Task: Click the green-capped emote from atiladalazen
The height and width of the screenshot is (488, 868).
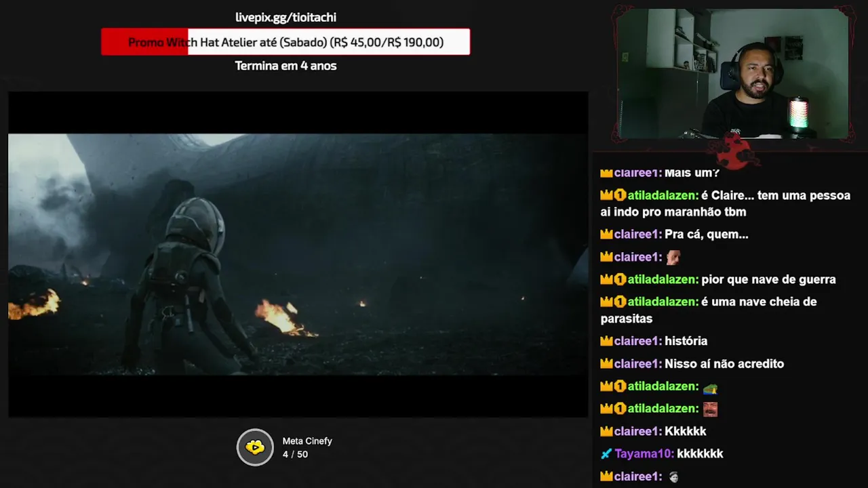Action: click(x=710, y=388)
